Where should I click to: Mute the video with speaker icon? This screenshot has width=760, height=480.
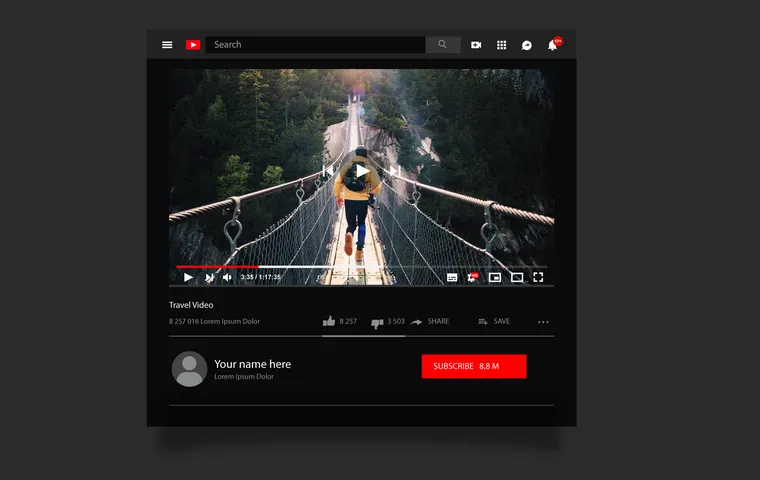click(227, 277)
